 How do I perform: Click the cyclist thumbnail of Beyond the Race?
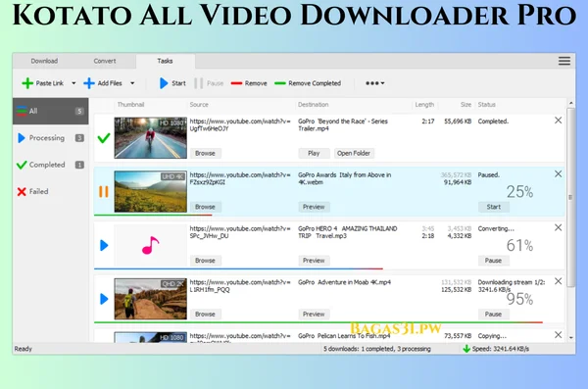pyautogui.click(x=150, y=138)
